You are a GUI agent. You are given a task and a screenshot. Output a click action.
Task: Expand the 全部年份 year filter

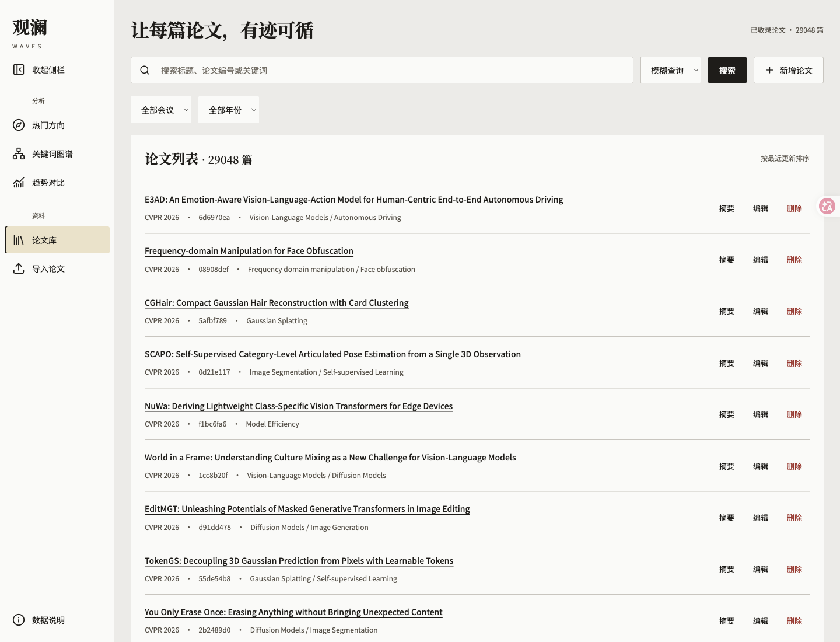(x=229, y=110)
